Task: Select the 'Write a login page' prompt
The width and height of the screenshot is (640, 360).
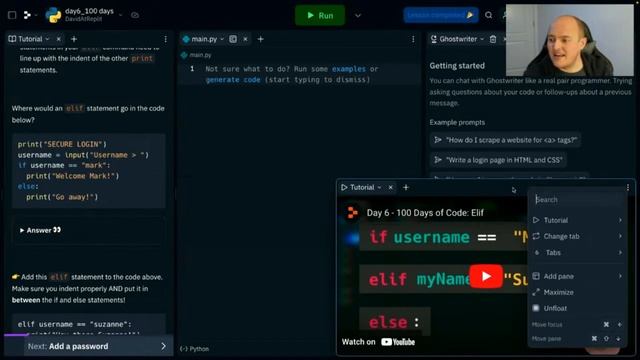Action: point(498,160)
